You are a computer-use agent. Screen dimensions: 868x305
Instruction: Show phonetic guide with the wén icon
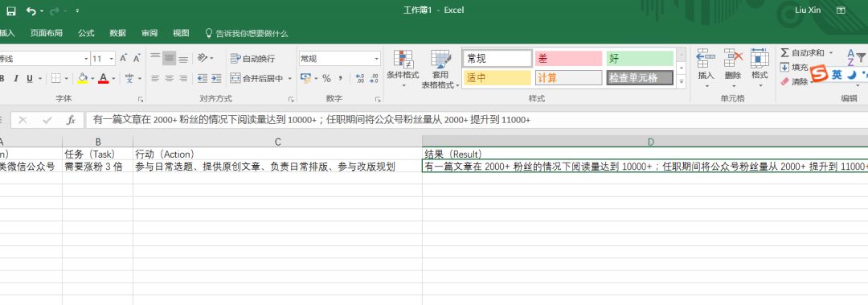129,78
